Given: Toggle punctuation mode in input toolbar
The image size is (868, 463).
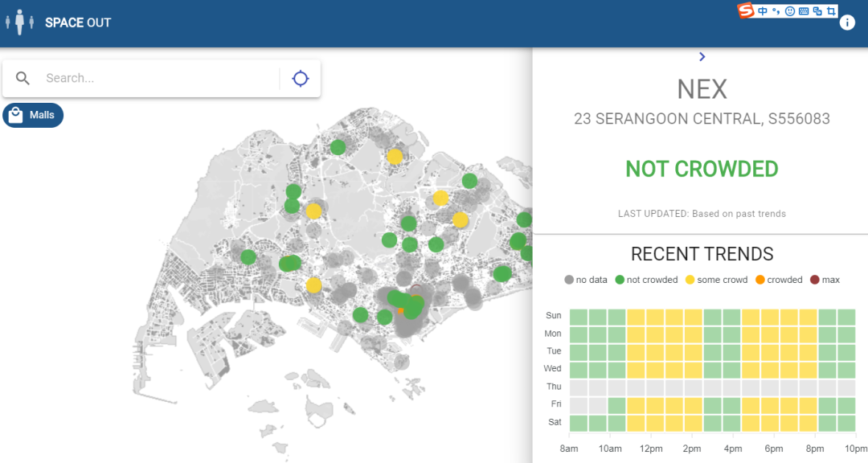Looking at the screenshot, I should (x=776, y=11).
